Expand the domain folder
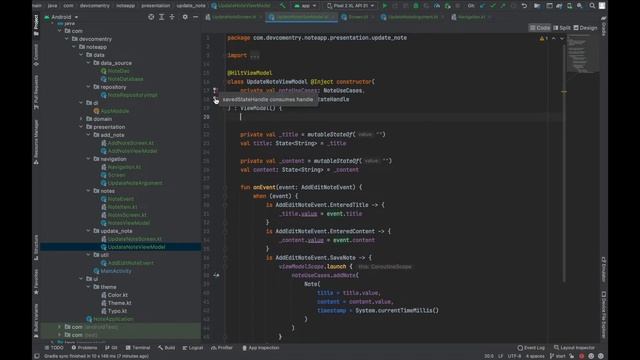 coord(81,119)
